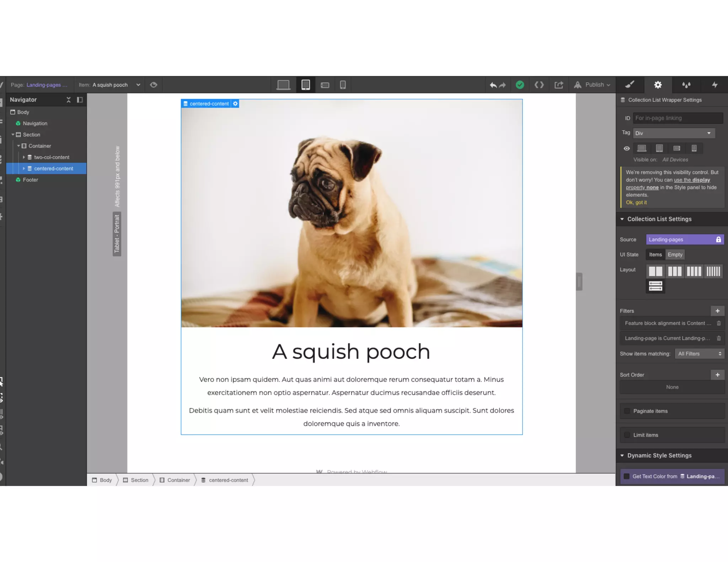Select mobile portrait device icon in toolbar
This screenshot has width=728, height=562.
click(343, 85)
